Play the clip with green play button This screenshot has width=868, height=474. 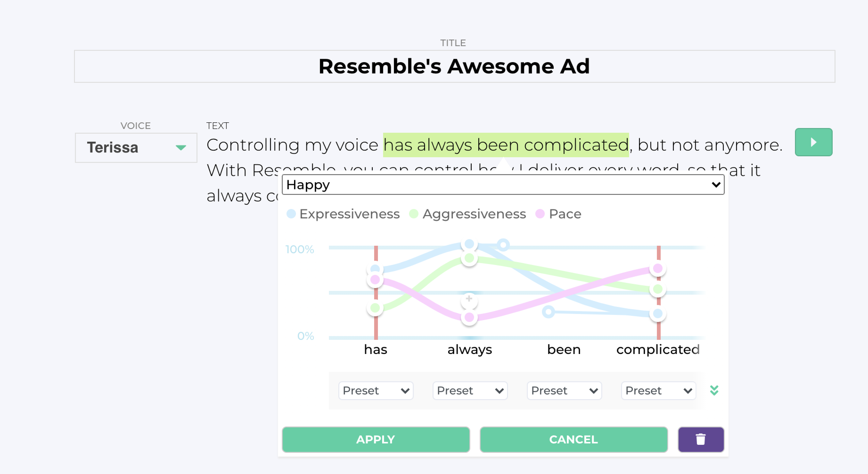[813, 142]
